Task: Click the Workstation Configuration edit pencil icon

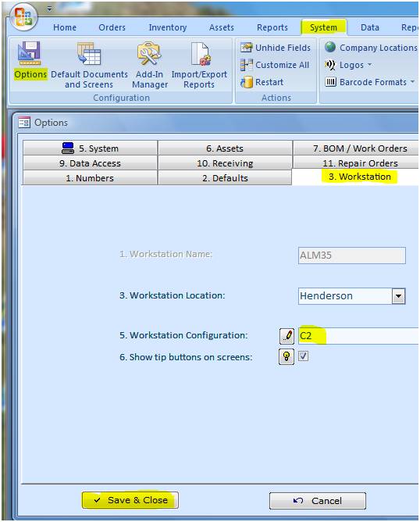Action: point(287,335)
